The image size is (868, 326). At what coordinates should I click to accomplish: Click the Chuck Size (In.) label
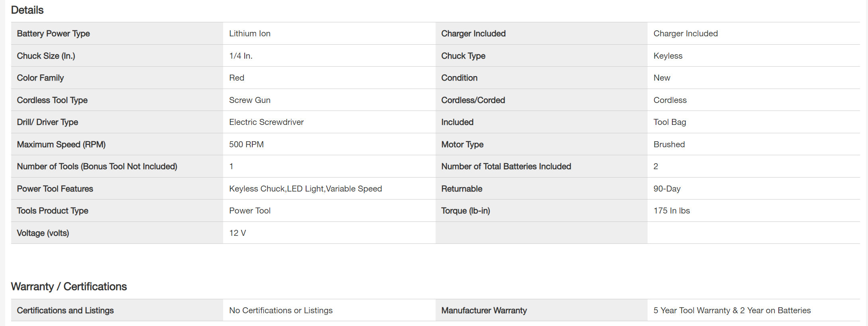(x=46, y=56)
